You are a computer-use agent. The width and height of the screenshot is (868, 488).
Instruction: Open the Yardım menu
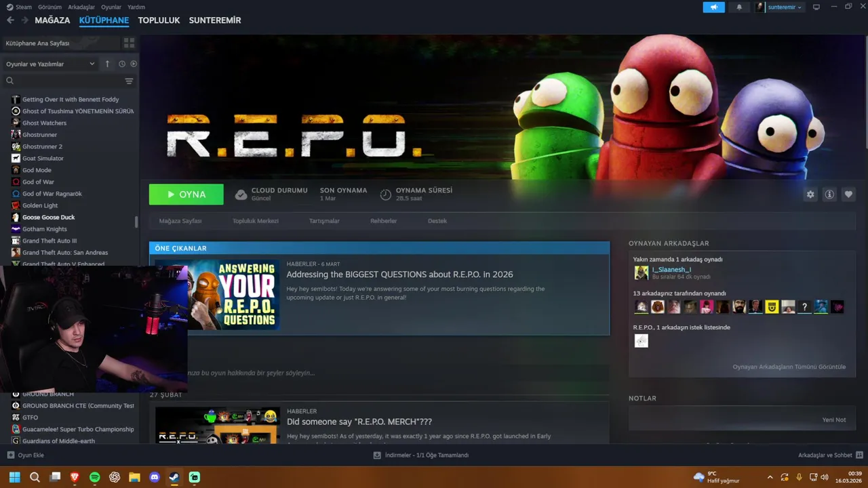point(136,7)
